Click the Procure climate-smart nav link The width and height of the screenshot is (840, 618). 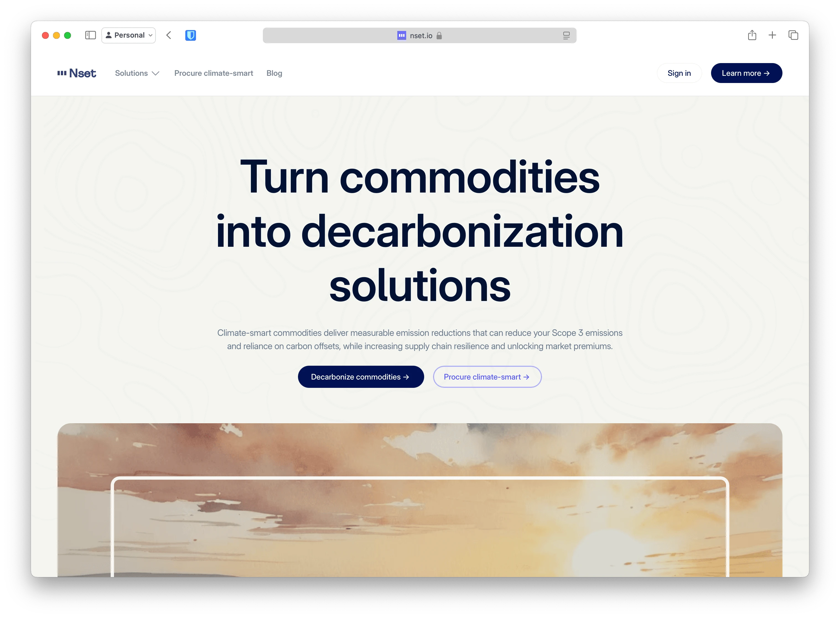(x=214, y=73)
